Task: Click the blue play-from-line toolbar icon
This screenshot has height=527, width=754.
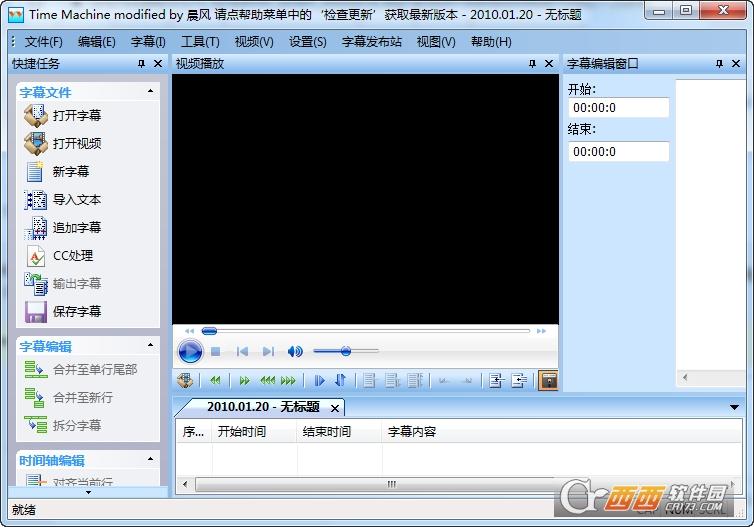Action: tap(319, 381)
